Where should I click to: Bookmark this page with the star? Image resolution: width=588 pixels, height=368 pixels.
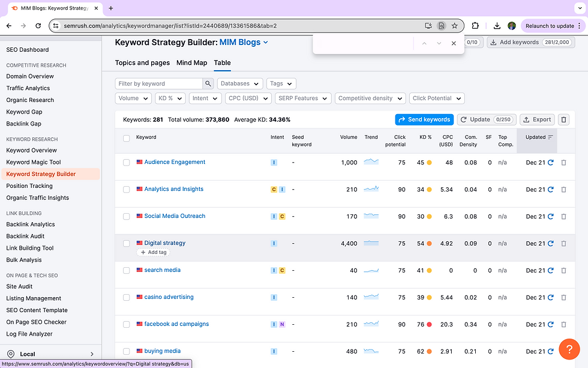coord(455,26)
